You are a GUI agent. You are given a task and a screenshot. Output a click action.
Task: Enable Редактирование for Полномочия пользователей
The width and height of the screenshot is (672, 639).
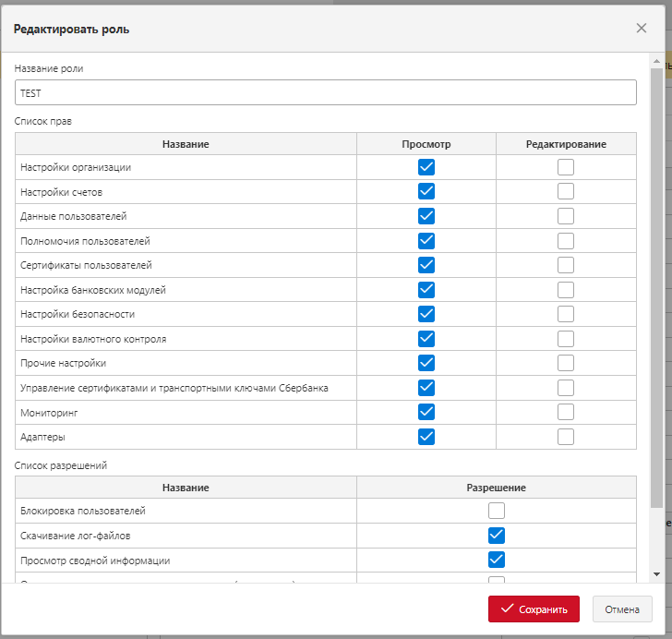[x=566, y=241]
